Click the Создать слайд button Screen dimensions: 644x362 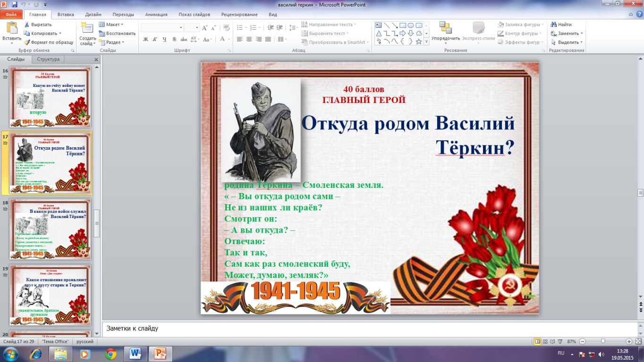[87, 33]
